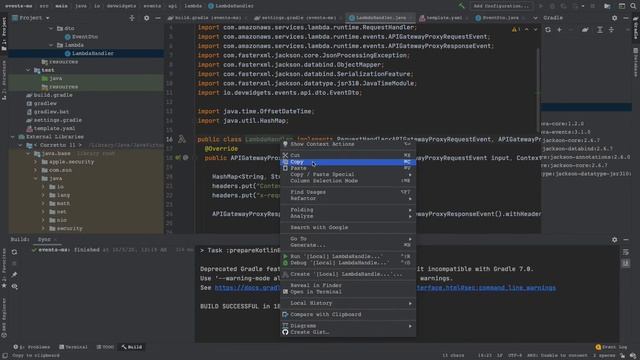
Task: Open Problems tool window tab
Action: pyautogui.click(x=31, y=347)
